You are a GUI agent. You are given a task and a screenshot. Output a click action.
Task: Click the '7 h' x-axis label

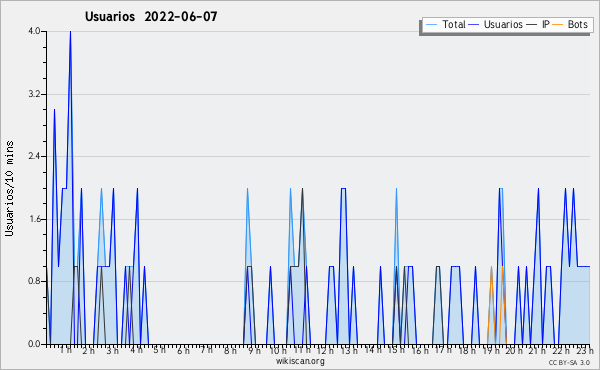click(x=207, y=349)
